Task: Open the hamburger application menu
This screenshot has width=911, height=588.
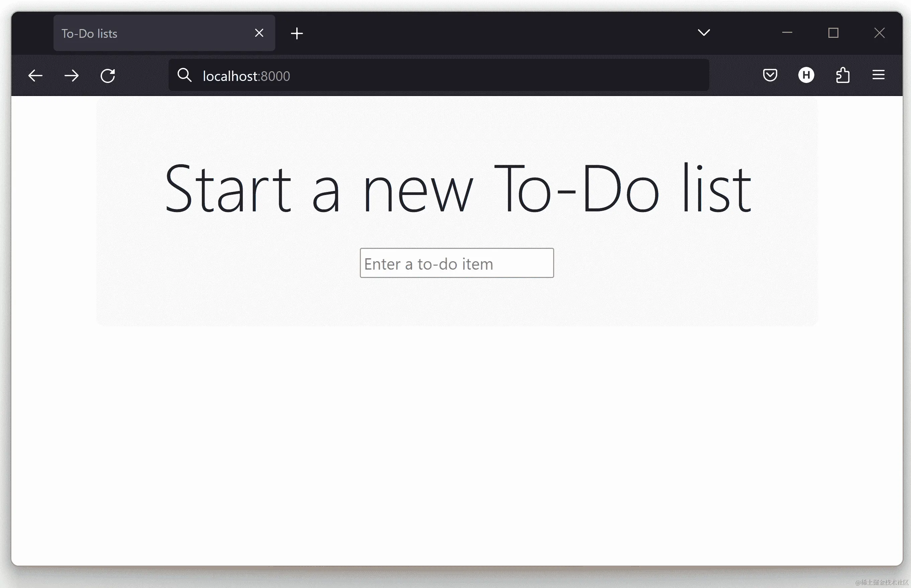Action: tap(878, 75)
